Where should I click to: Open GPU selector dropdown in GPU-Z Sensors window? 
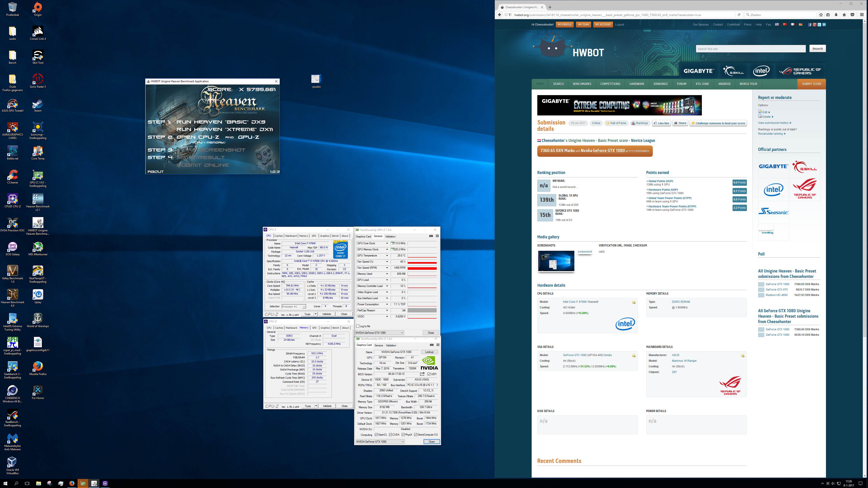pos(380,333)
